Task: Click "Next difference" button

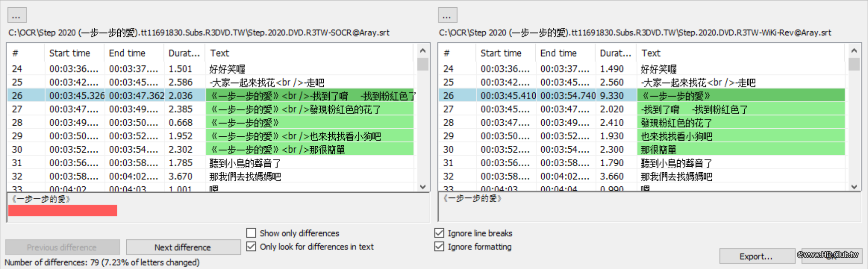Action: (x=183, y=247)
